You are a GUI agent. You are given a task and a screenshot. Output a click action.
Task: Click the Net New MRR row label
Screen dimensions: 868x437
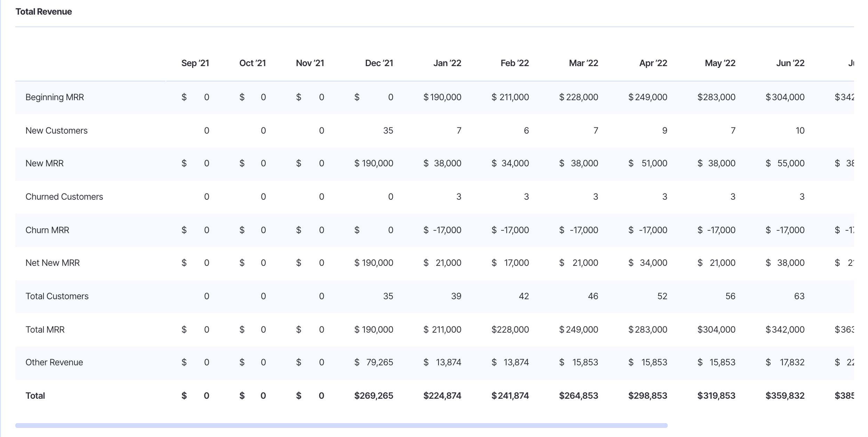pos(53,263)
